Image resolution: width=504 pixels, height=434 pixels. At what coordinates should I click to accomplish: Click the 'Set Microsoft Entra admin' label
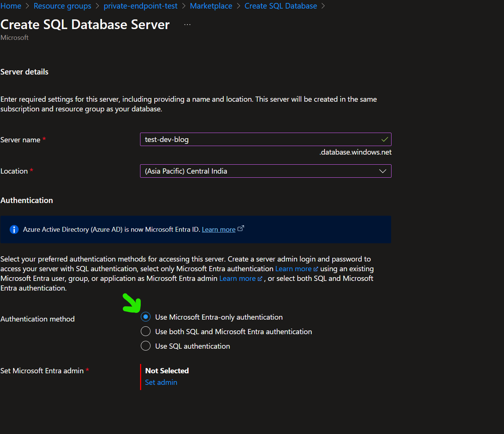point(42,371)
